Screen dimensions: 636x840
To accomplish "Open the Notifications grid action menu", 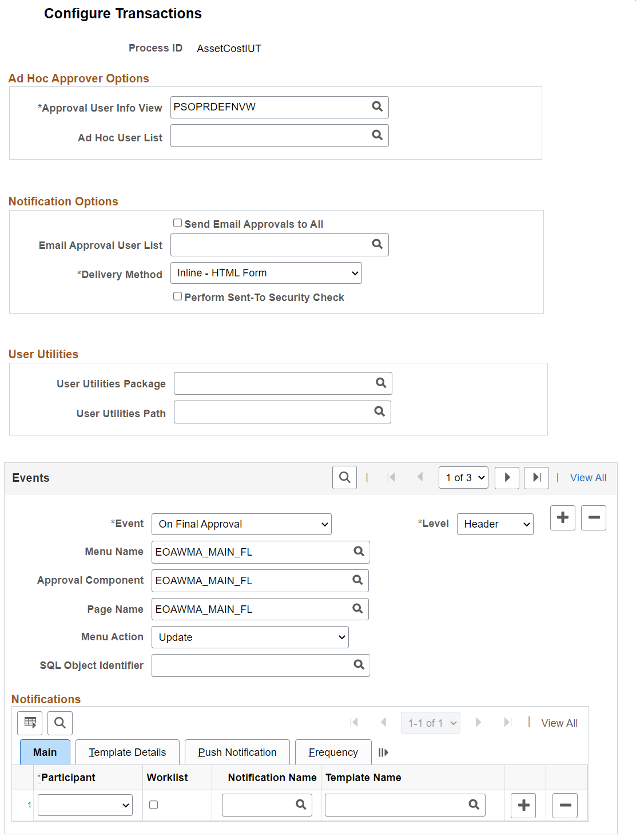I will (29, 723).
